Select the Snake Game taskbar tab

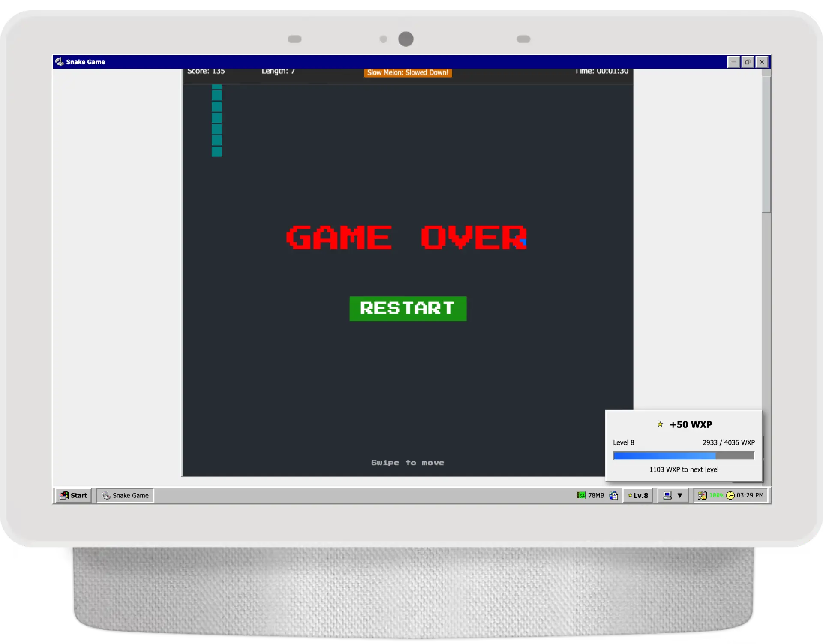pos(125,495)
